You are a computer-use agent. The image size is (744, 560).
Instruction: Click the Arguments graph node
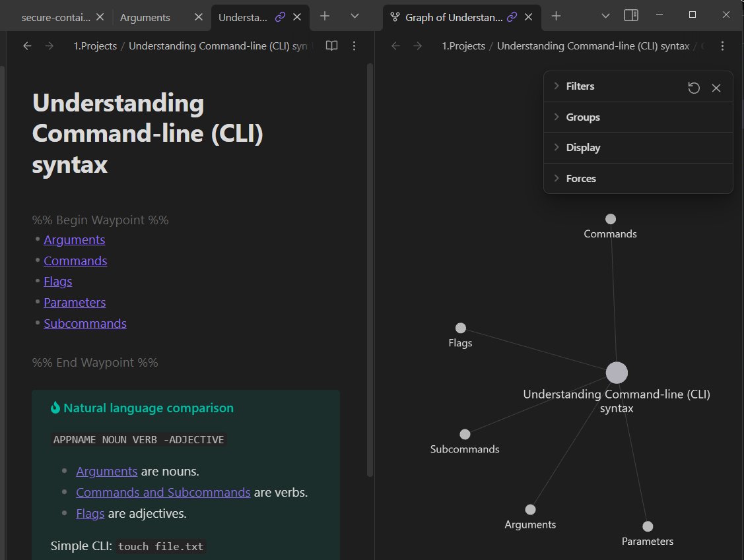[x=531, y=510]
